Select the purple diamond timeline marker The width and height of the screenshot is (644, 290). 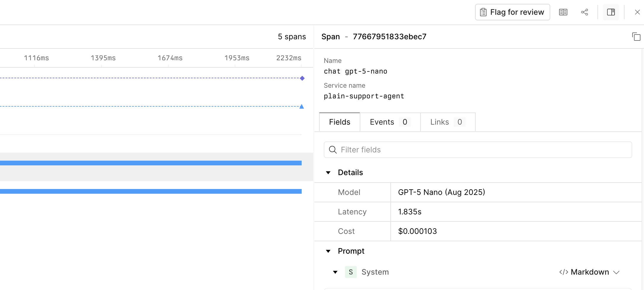[x=302, y=78]
